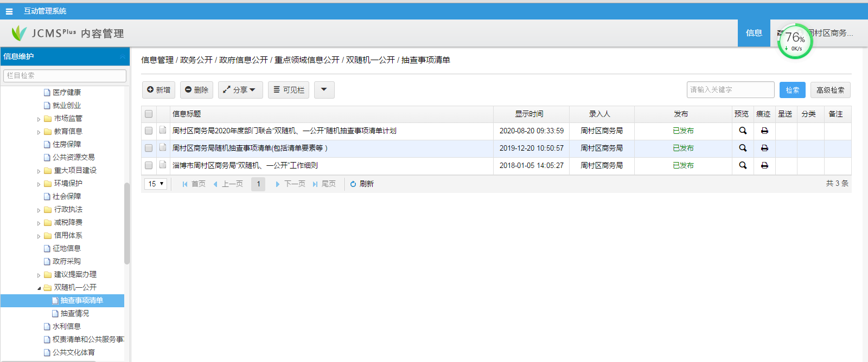The height and width of the screenshot is (362, 868).
Task: Preview the 2018-01-05 row with magnifier icon
Action: pos(743,165)
